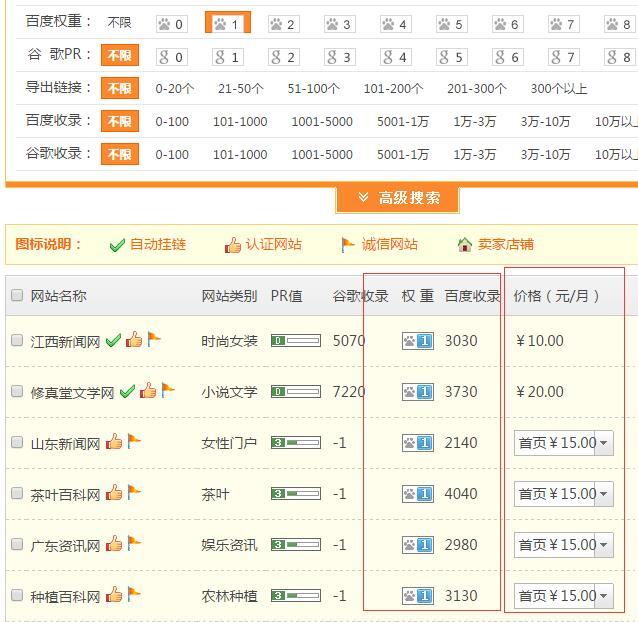Select Google PR 4 filter
This screenshot has width=638, height=622.
396,57
